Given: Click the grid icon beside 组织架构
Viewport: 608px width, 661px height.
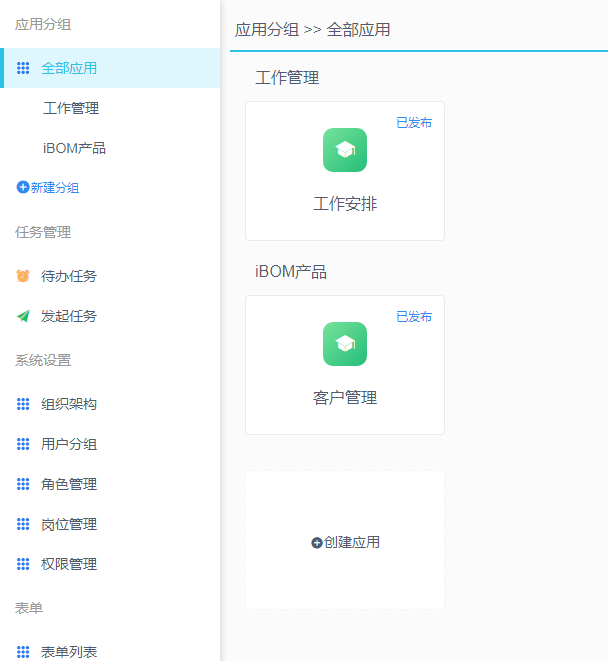Looking at the screenshot, I should coord(23,404).
